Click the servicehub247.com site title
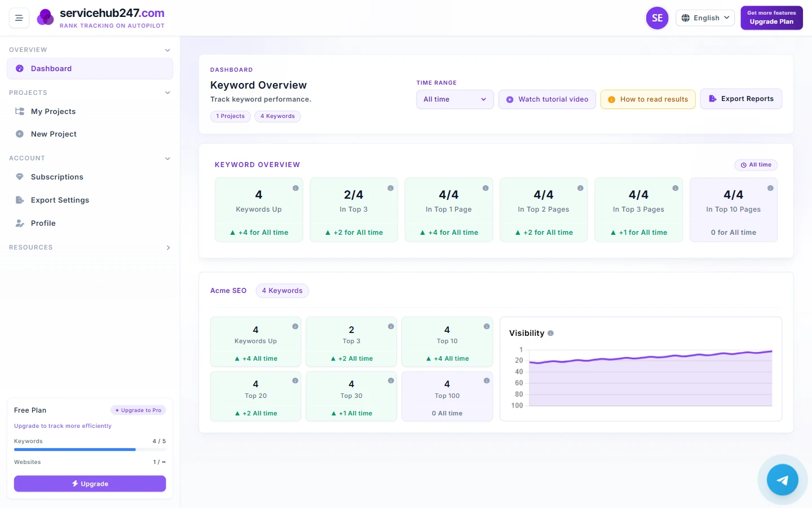Viewport: 812px width, 508px height. [112, 13]
